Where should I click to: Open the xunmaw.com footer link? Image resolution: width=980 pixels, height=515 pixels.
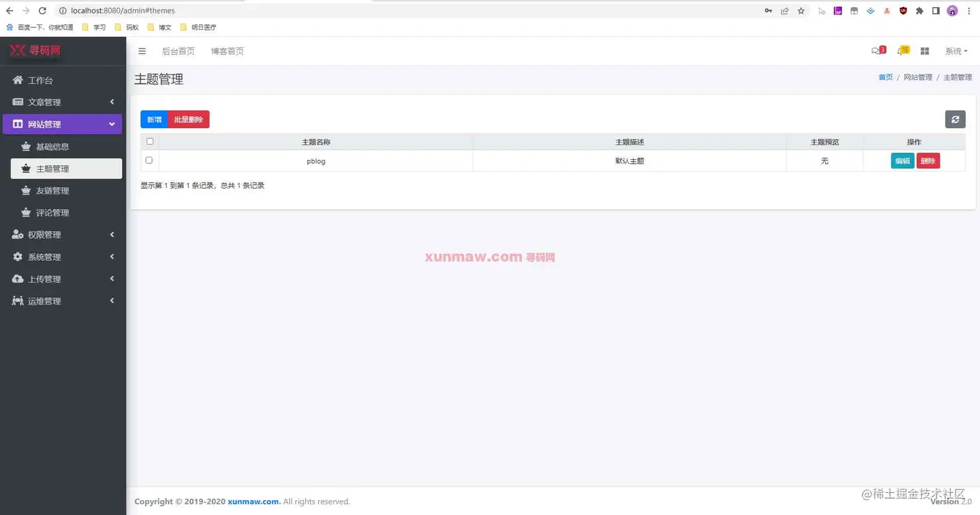click(x=254, y=501)
